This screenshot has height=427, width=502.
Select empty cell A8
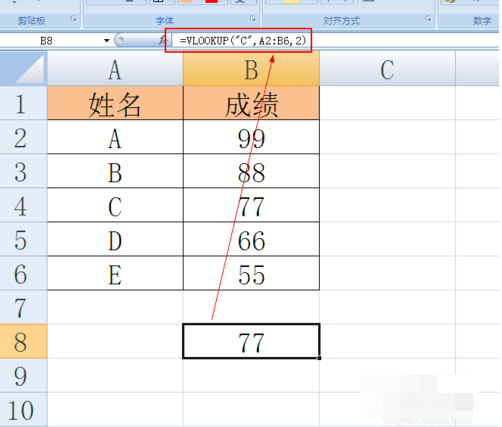tap(115, 341)
